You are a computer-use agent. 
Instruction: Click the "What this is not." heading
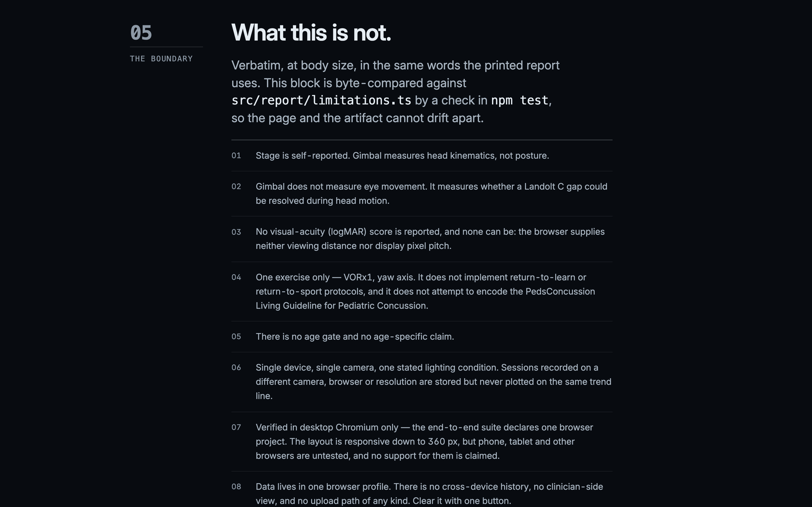click(311, 33)
